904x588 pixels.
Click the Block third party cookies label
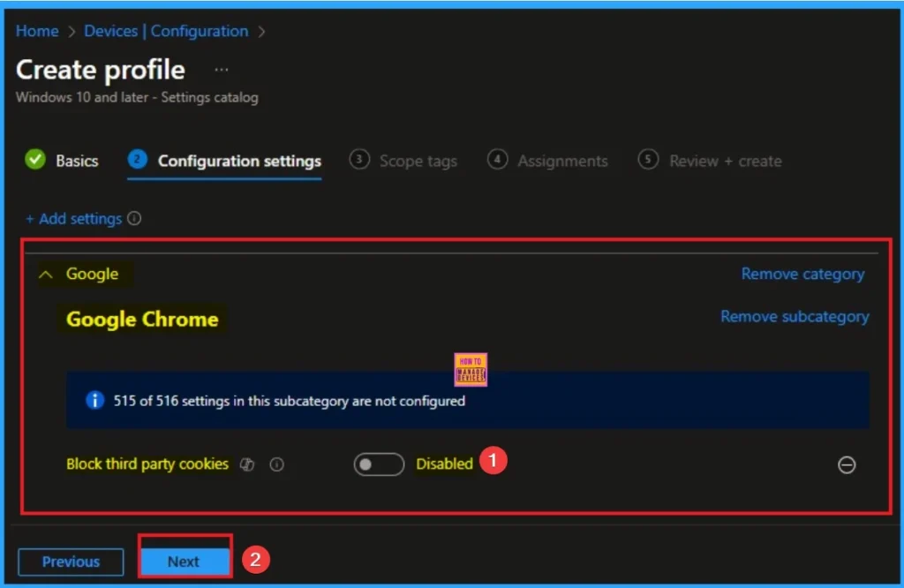[147, 464]
